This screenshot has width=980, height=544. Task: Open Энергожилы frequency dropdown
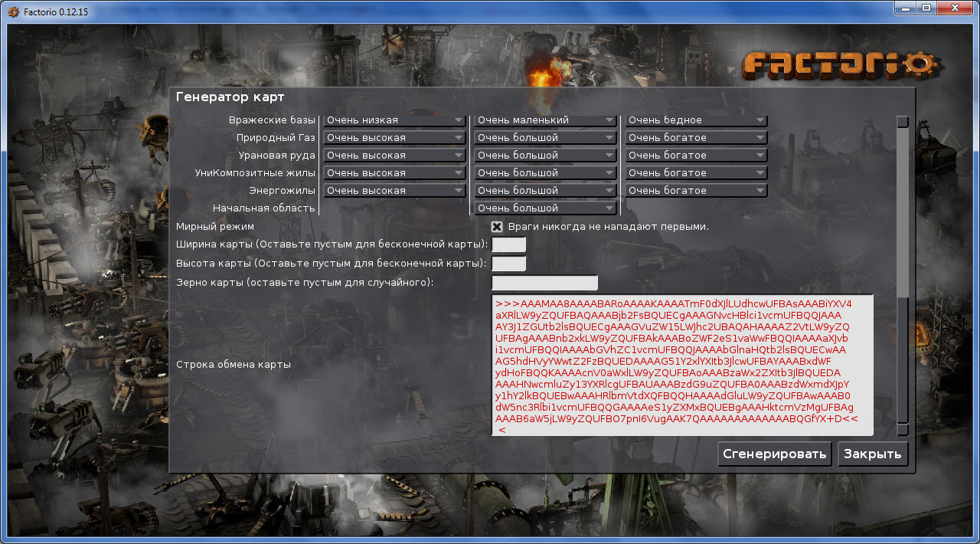point(394,191)
